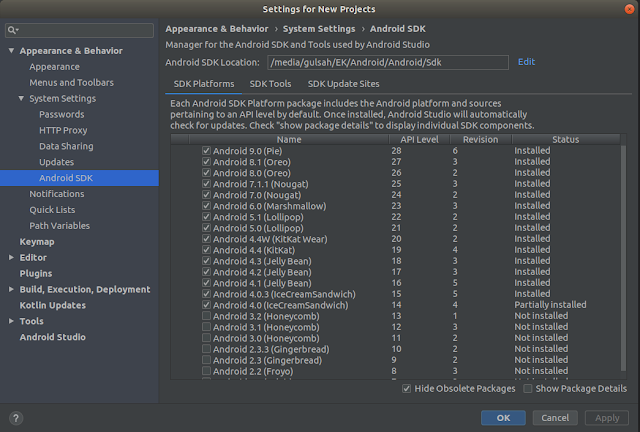
Task: Uncheck Android 9.0 (Pie) platform
Action: tap(206, 151)
